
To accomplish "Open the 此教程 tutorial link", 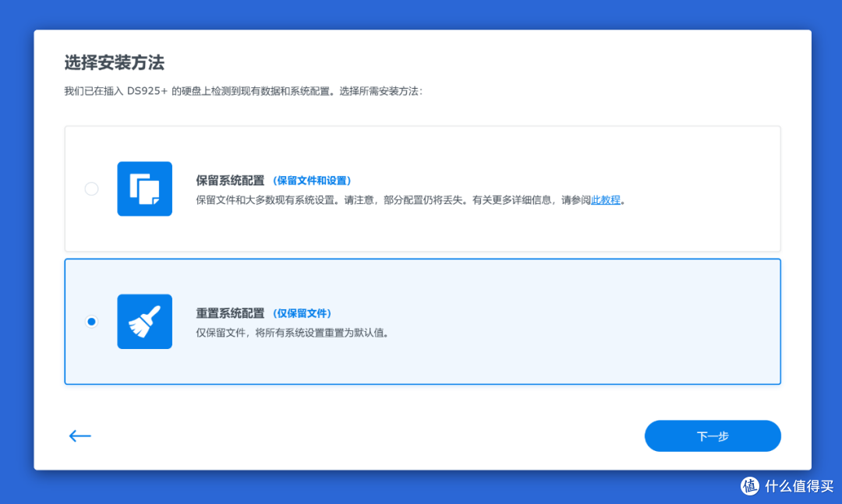I will [605, 200].
